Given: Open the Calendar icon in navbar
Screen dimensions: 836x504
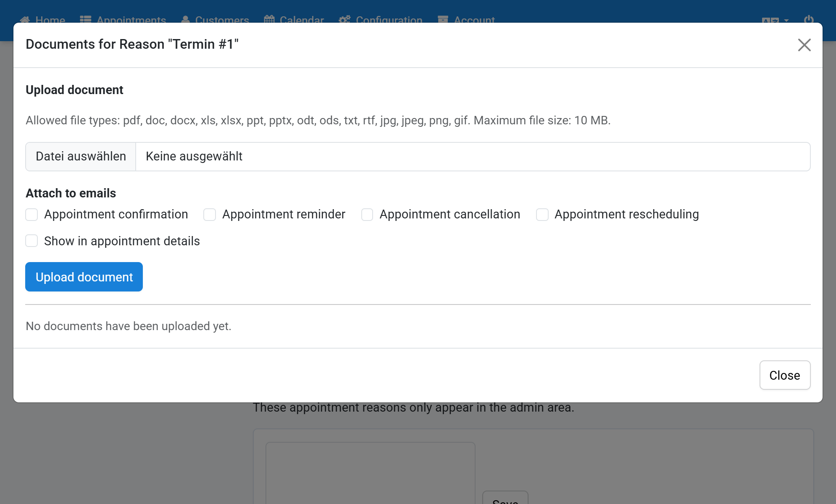Looking at the screenshot, I should (269, 19).
